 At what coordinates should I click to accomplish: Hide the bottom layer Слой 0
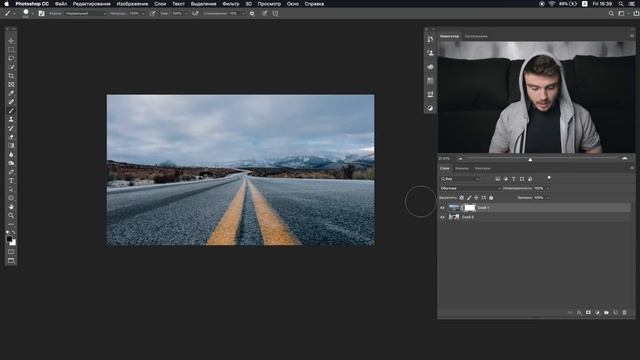tap(442, 218)
